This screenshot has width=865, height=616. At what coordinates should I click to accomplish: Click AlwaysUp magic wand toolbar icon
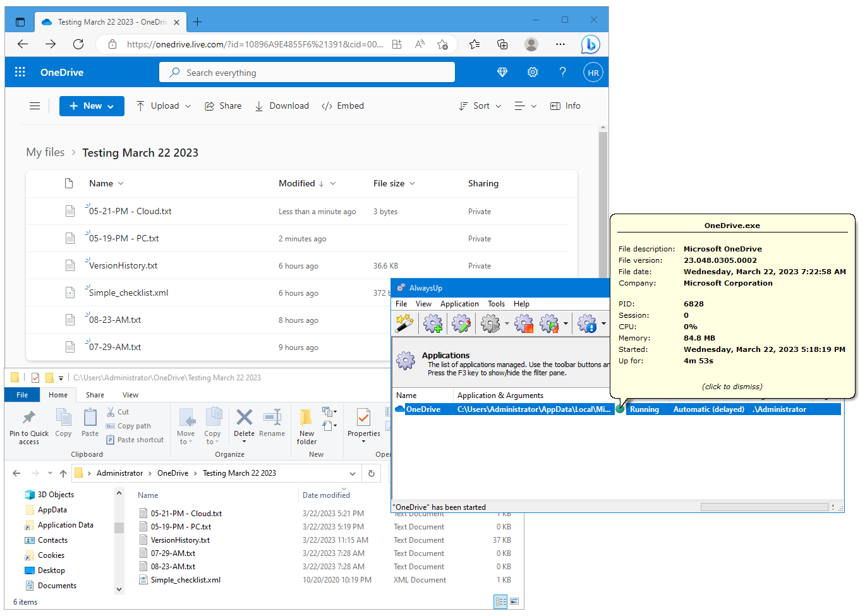(x=404, y=324)
